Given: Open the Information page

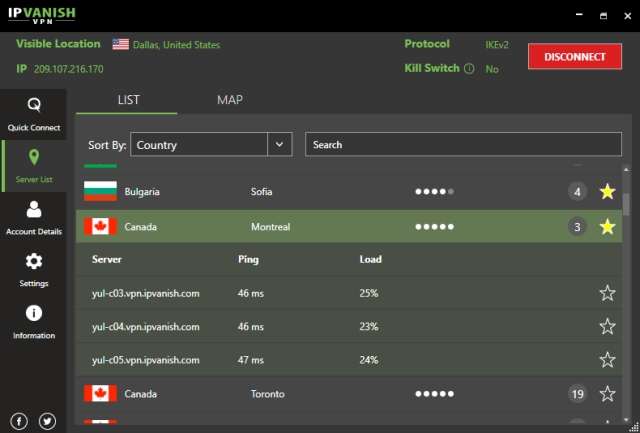Looking at the screenshot, I should point(34,322).
